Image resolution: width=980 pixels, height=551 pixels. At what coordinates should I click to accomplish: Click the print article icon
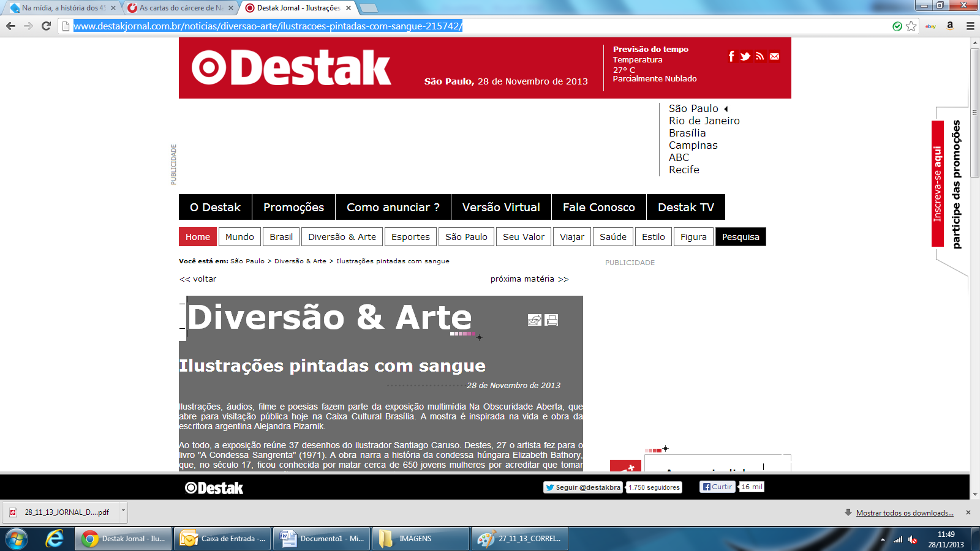(x=552, y=320)
